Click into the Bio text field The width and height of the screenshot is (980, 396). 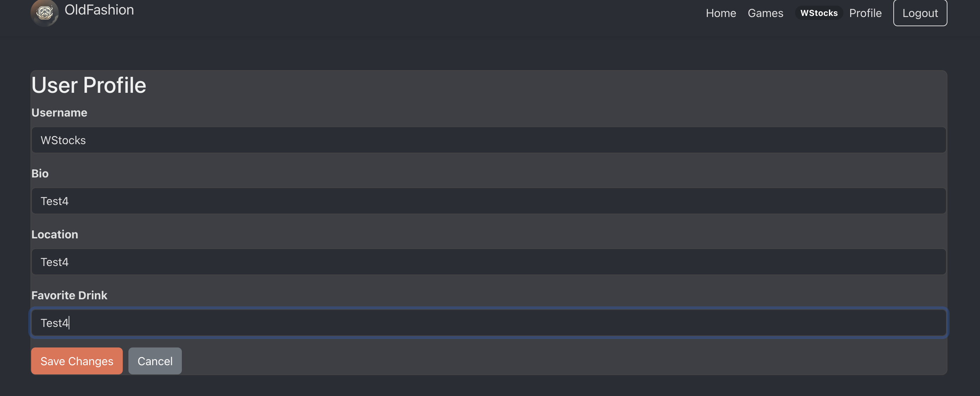pos(489,201)
